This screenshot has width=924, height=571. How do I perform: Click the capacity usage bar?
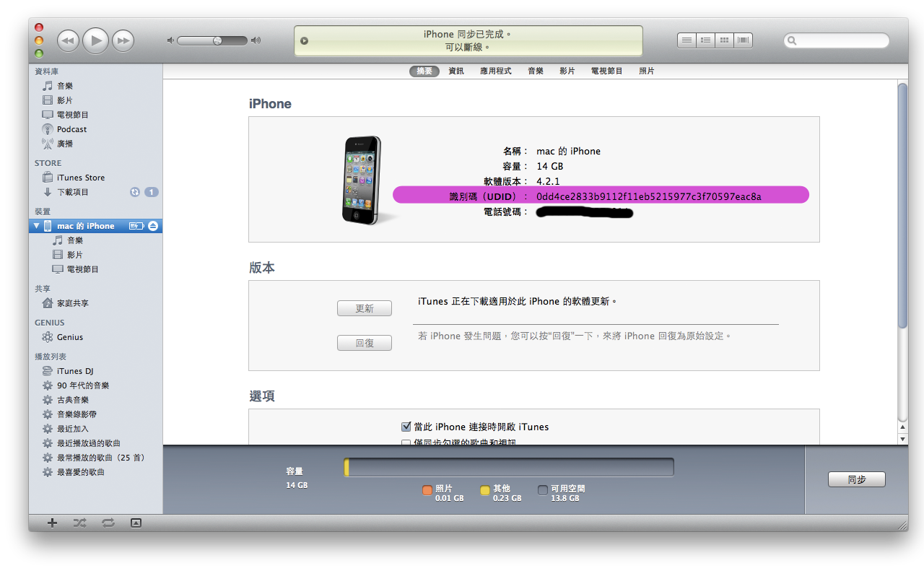(509, 467)
